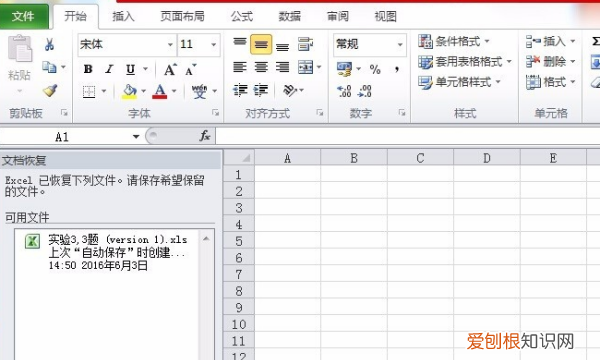The height and width of the screenshot is (360, 600).
Task: Click the Select All corner button
Action: click(239, 158)
